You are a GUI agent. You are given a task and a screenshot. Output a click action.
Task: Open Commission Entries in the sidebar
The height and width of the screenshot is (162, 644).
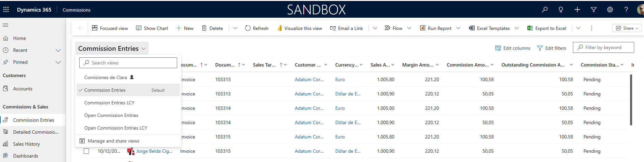33,120
